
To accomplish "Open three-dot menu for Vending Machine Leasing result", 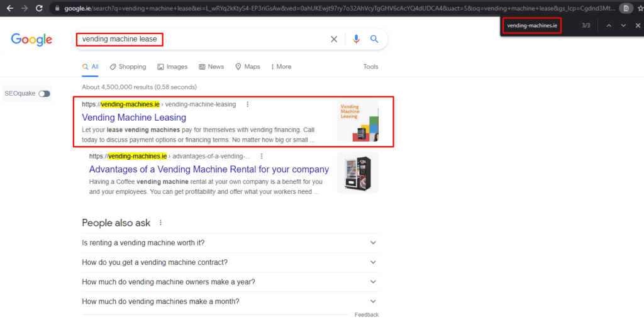I will point(247,104).
